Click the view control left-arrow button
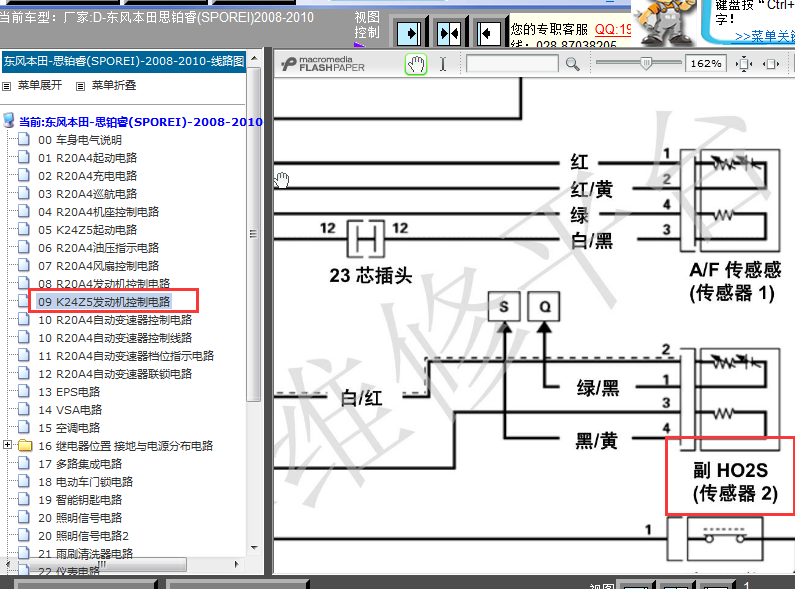The image size is (795, 589). (489, 34)
